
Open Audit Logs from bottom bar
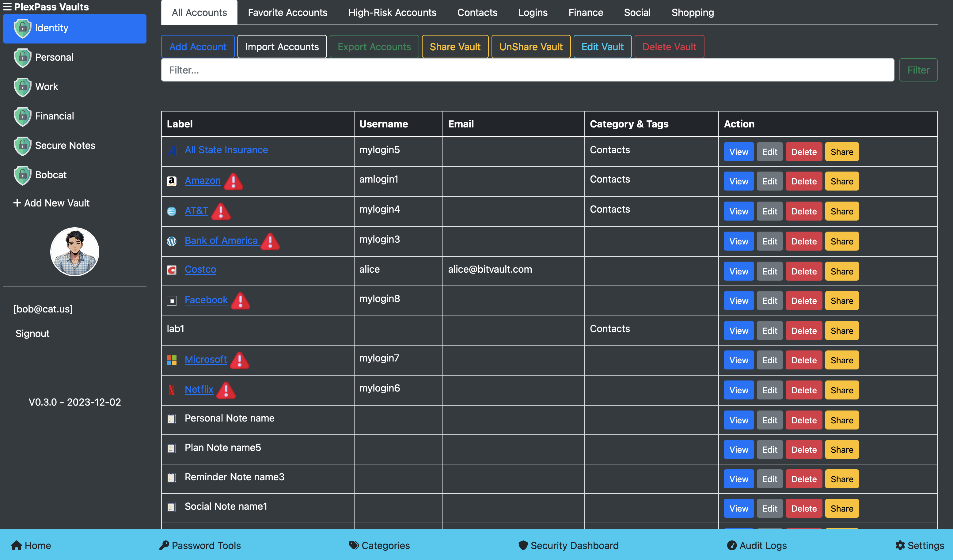pyautogui.click(x=757, y=545)
